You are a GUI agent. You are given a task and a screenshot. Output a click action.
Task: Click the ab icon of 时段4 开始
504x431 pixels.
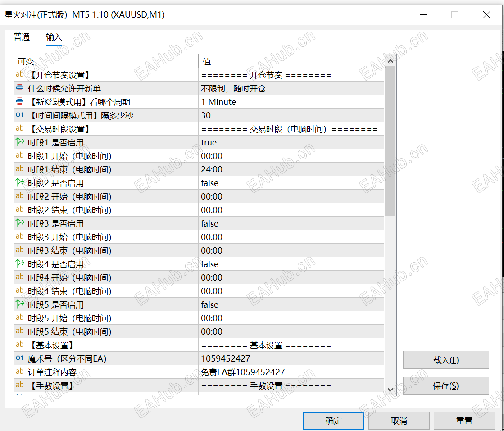pyautogui.click(x=20, y=277)
